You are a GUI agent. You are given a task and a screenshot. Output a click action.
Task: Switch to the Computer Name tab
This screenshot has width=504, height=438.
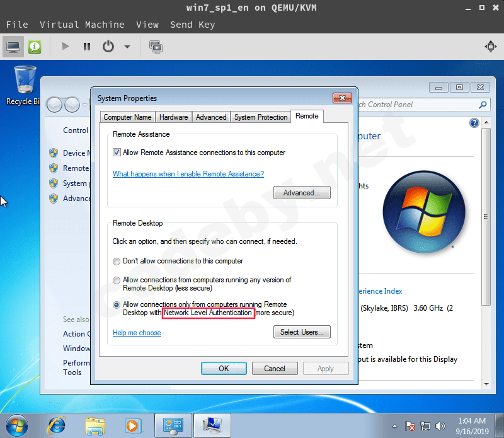click(x=128, y=117)
